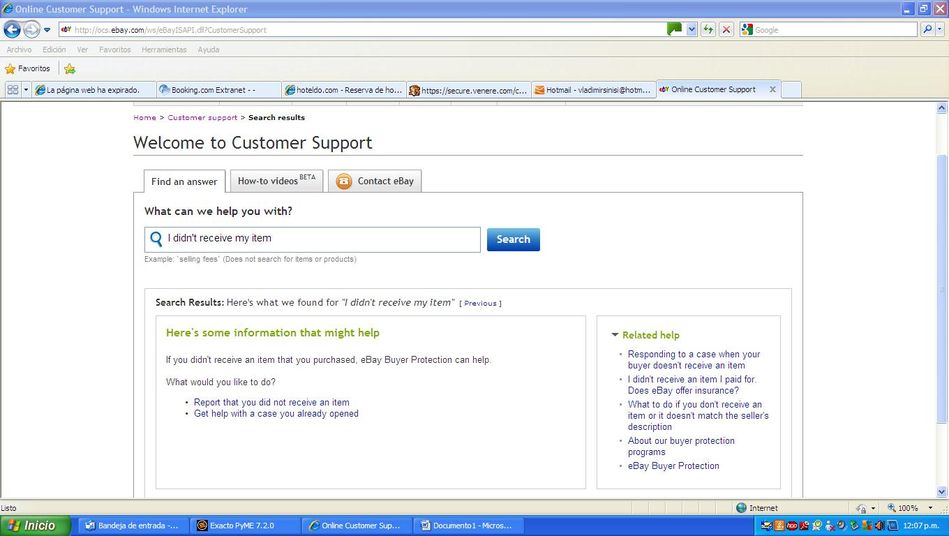Viewport: 949px width, 536px height.
Task: Select the Find an answer tab
Action: point(184,181)
